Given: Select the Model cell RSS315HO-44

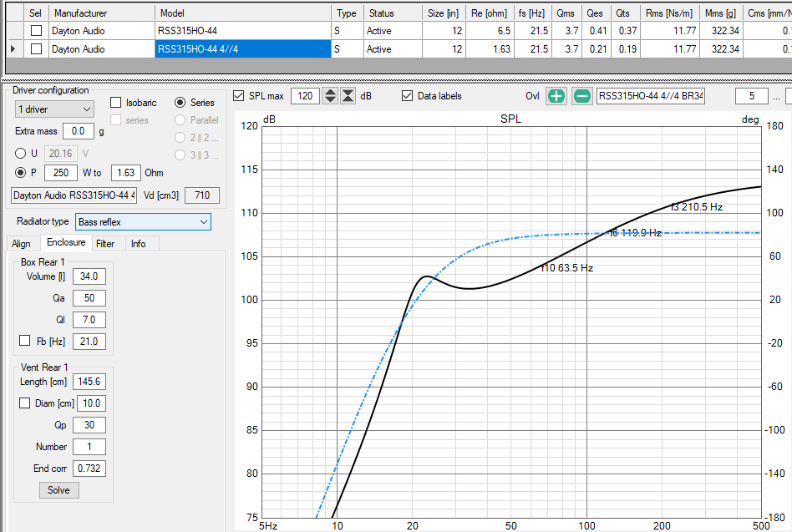Looking at the screenshot, I should [x=243, y=31].
